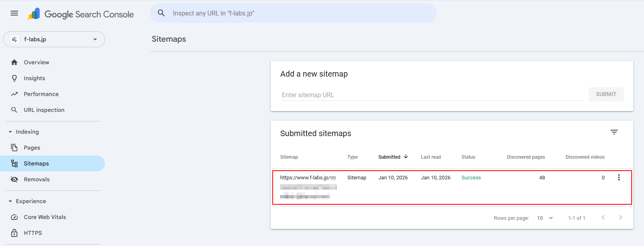Open HTTPS via the padlock icon
This screenshot has width=644, height=246.
pos(14,233)
